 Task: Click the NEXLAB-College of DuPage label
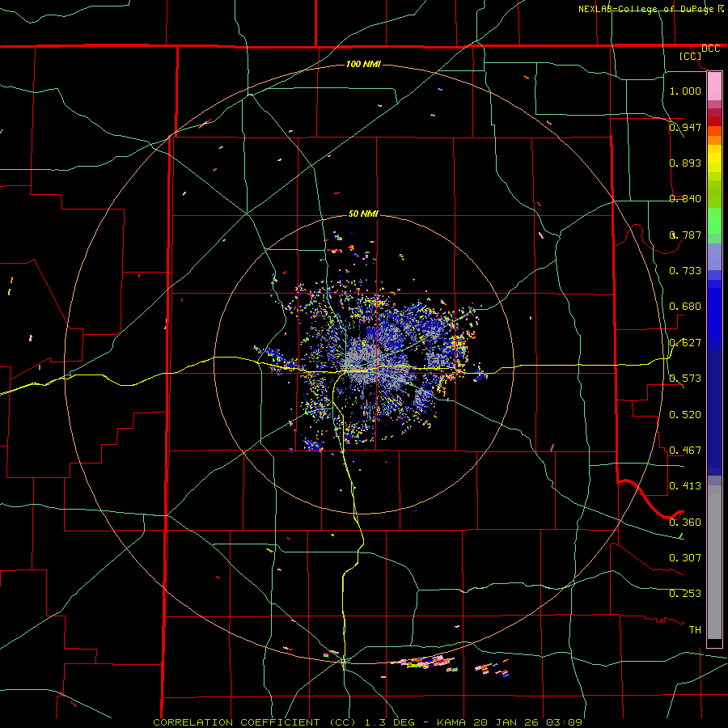click(646, 9)
